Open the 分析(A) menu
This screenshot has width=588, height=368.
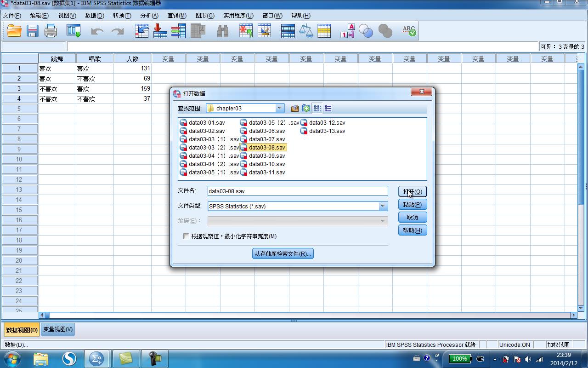(149, 16)
